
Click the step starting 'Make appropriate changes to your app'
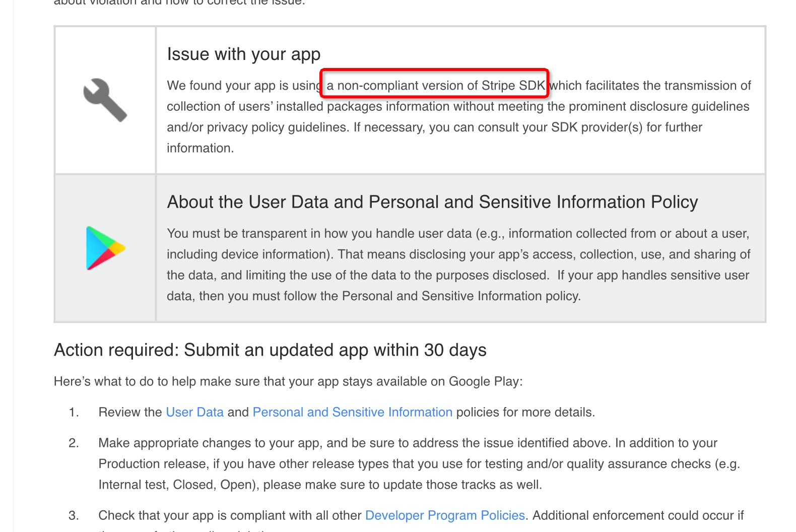(x=419, y=463)
